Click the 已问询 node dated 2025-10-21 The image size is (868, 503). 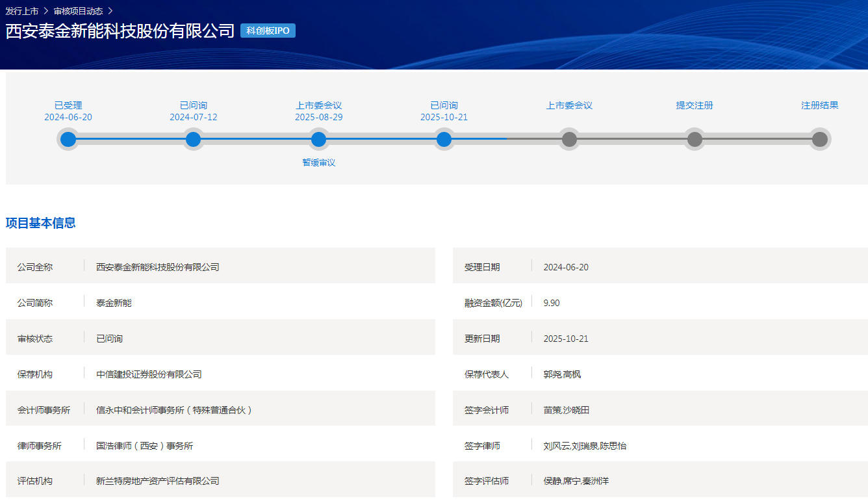444,139
